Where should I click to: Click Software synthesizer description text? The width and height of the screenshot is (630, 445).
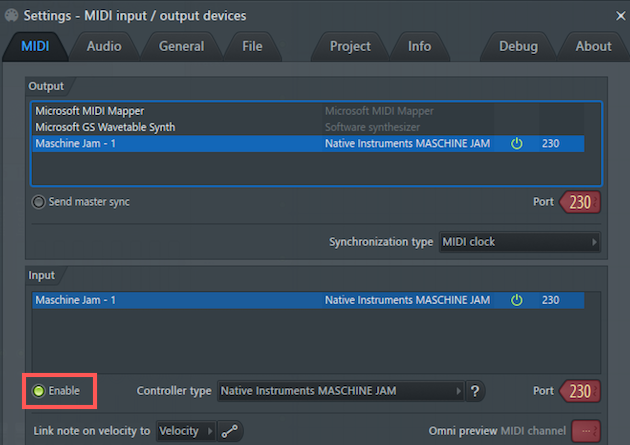372,127
